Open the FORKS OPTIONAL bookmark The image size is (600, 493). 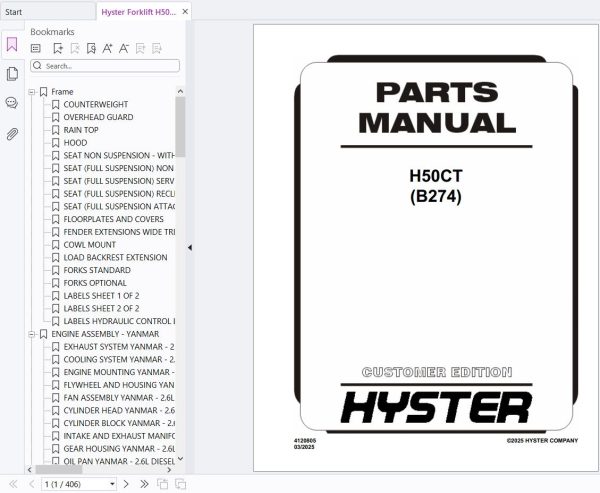(x=95, y=283)
